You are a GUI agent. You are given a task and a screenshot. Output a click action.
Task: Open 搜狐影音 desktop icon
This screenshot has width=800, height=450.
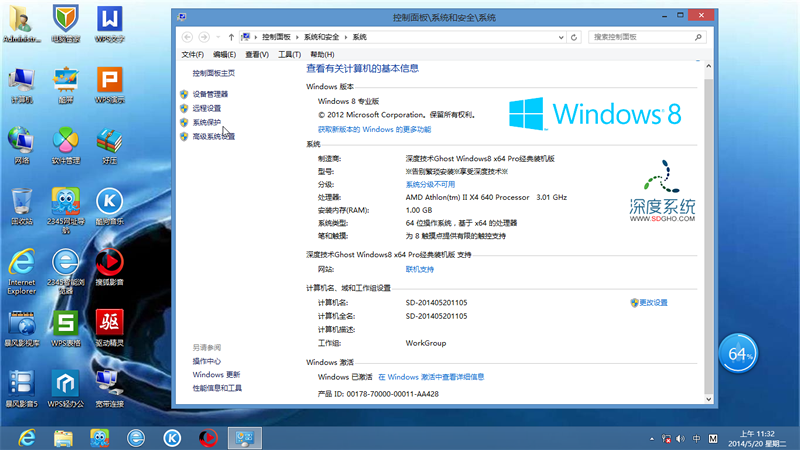(110, 267)
